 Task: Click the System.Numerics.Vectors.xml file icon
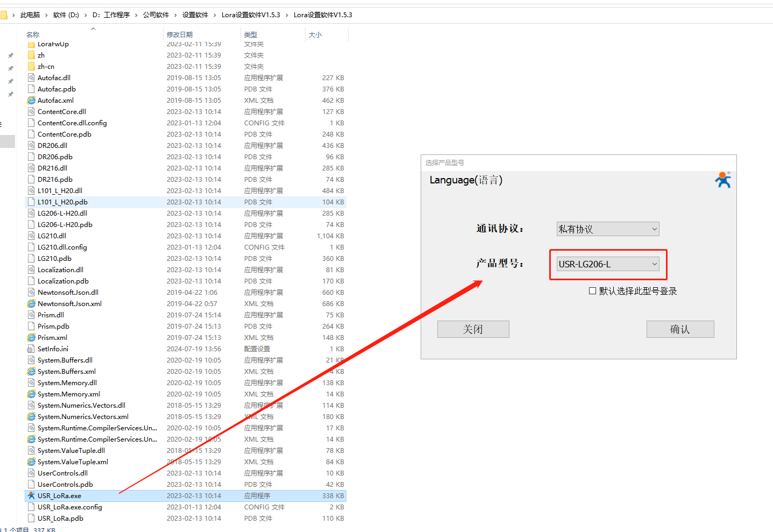31,416
